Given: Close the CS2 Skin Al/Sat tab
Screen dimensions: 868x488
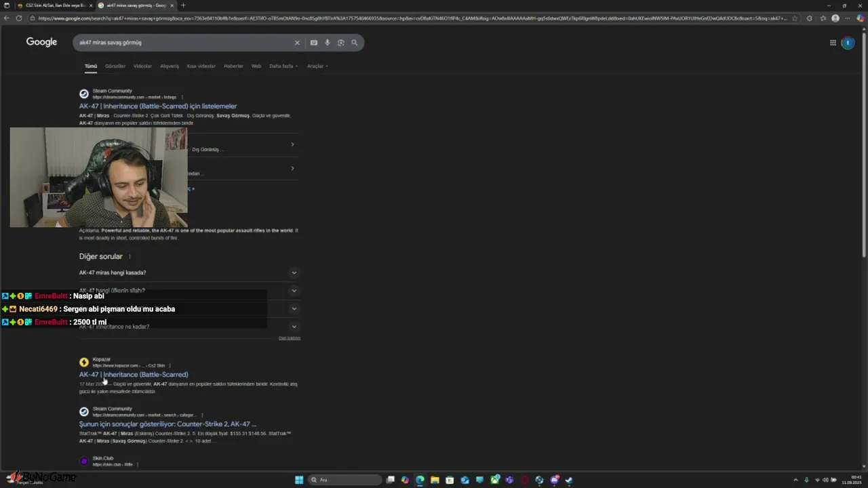Looking at the screenshot, I should point(91,5).
